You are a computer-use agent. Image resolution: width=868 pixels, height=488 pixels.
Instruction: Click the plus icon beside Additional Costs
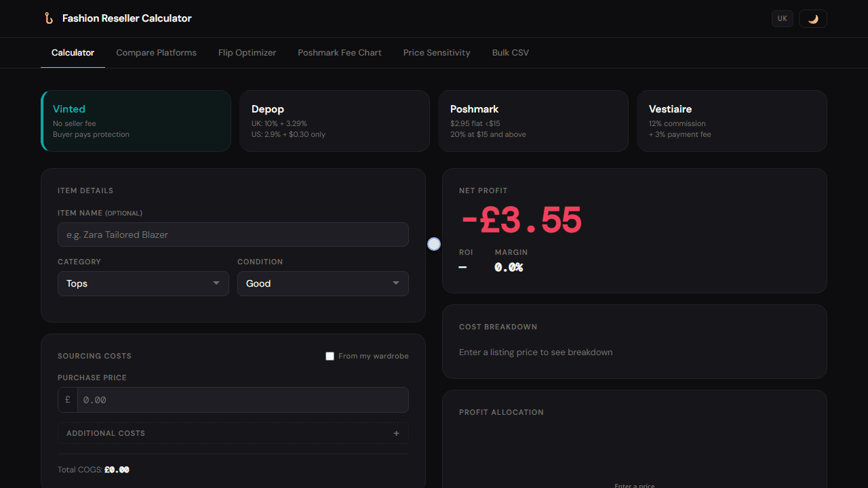point(397,433)
